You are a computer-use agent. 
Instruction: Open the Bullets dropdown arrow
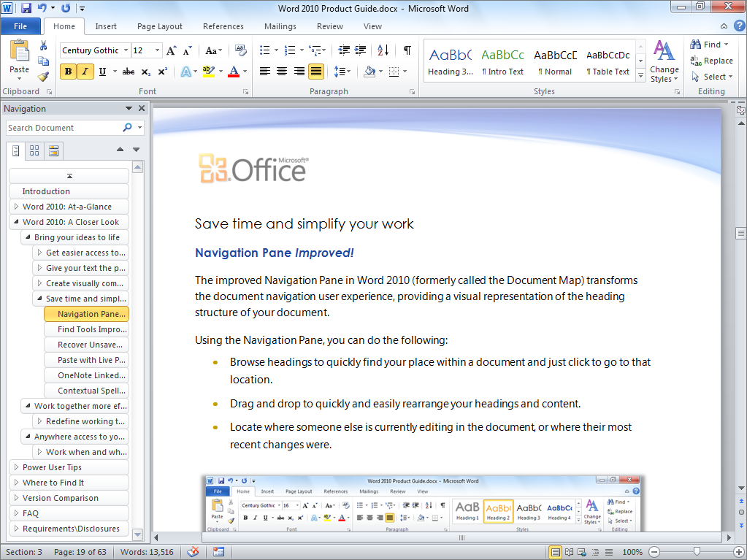(x=276, y=50)
